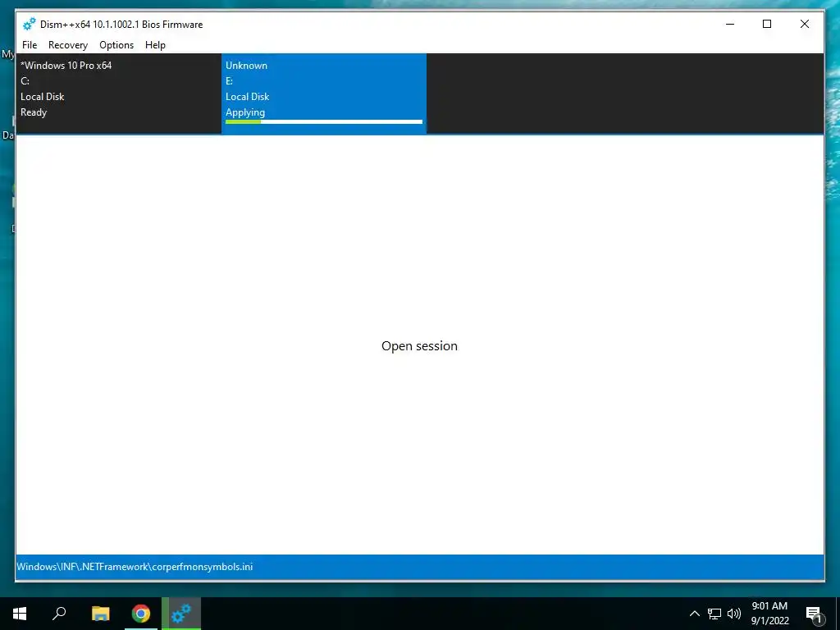Screen dimensions: 840x630
Task: Open volume control tray icon
Action: tap(734, 614)
